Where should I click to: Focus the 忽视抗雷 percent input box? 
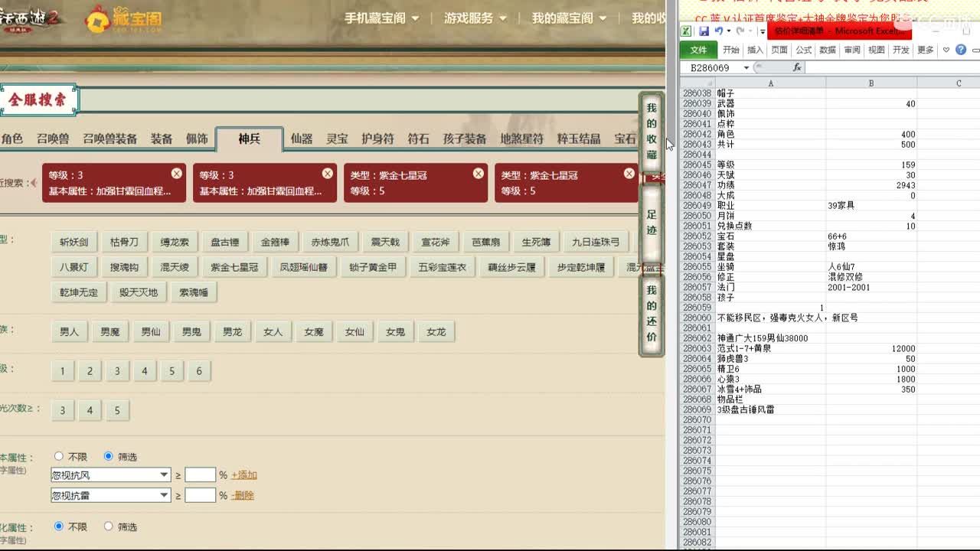(201, 495)
